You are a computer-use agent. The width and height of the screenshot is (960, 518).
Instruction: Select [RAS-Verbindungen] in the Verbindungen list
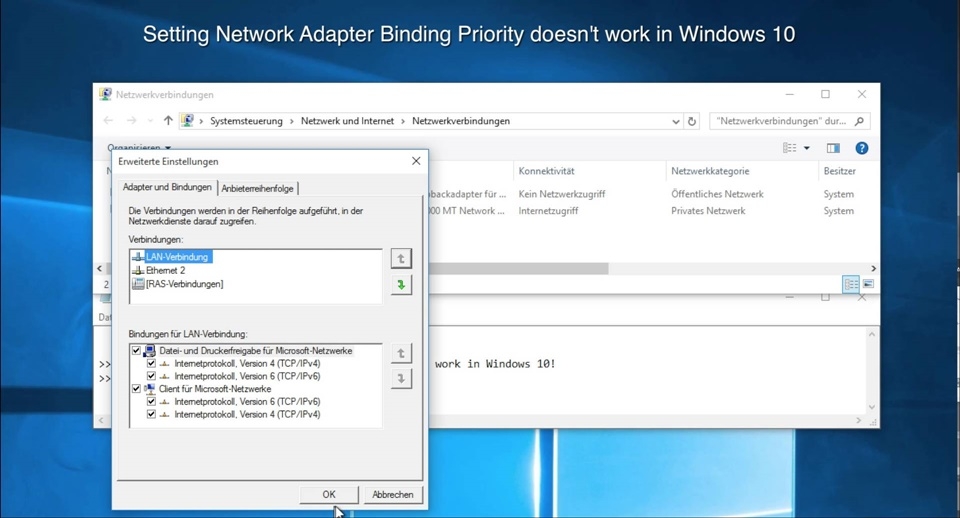[178, 283]
